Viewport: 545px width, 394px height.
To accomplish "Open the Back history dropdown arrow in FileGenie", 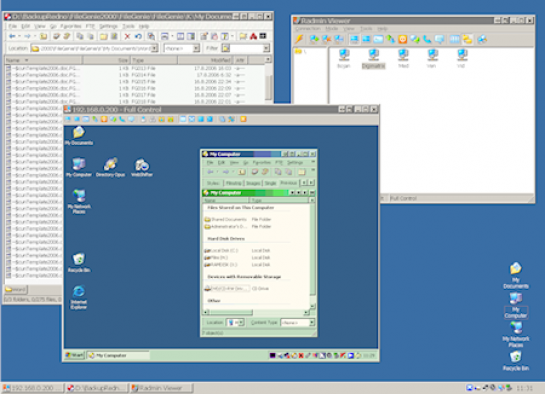I will (19, 36).
